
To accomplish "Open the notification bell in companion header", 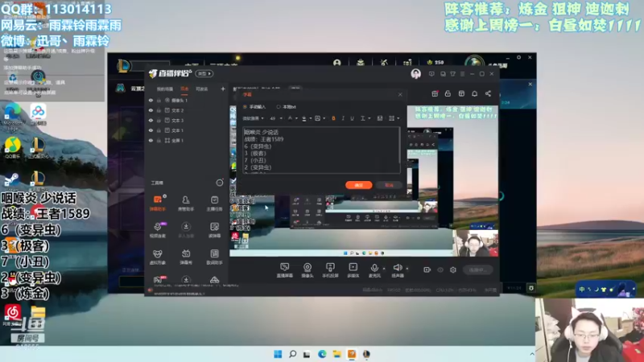I will coord(474,93).
